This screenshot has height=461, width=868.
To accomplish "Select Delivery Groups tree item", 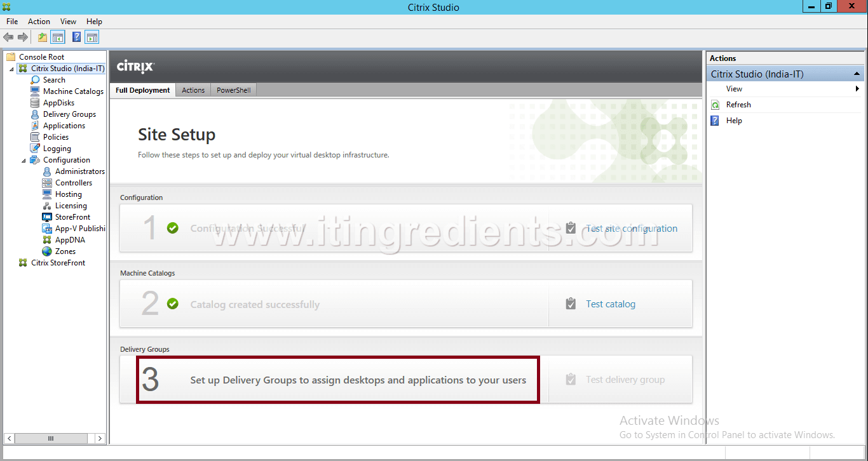I will point(69,114).
